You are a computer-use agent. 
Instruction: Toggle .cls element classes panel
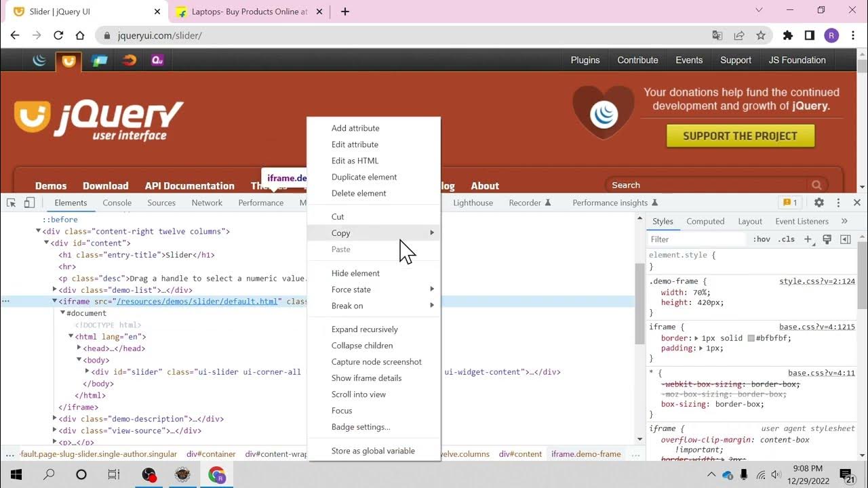click(787, 239)
